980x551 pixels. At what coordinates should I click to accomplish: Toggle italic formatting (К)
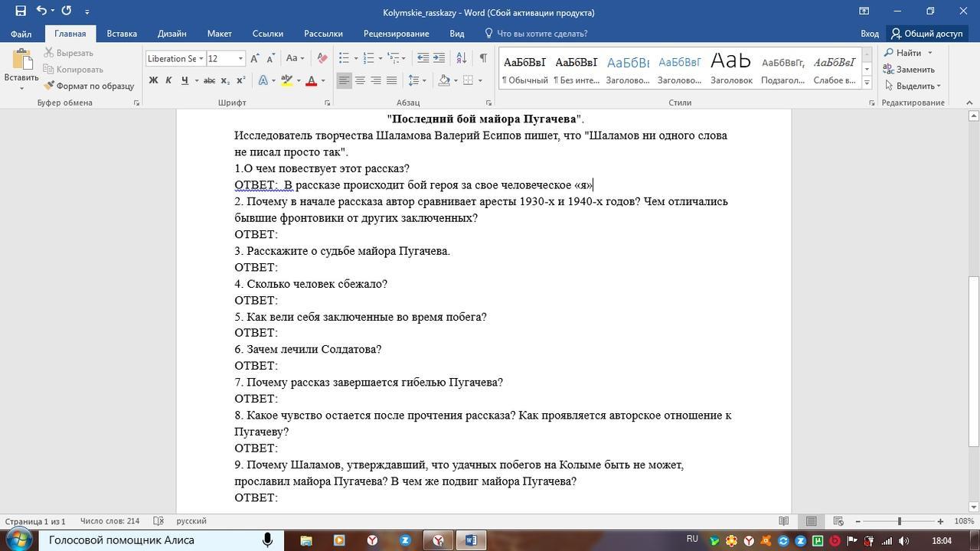tap(168, 80)
